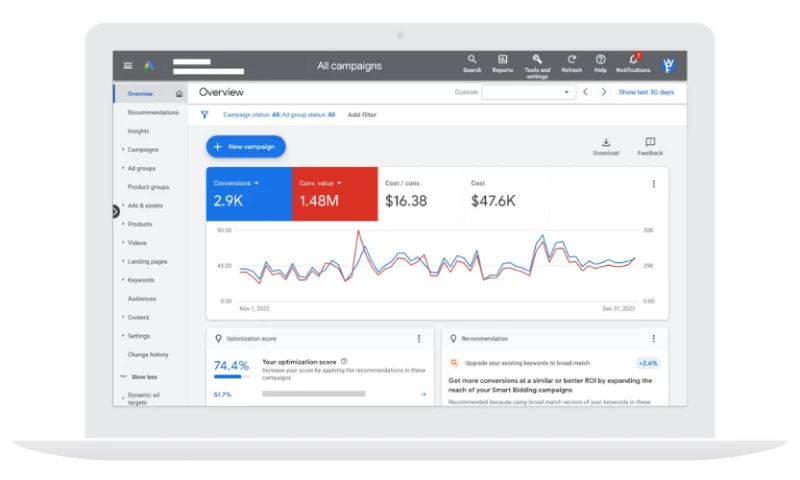
Task: Open the Custom date range dropdown
Action: click(528, 92)
